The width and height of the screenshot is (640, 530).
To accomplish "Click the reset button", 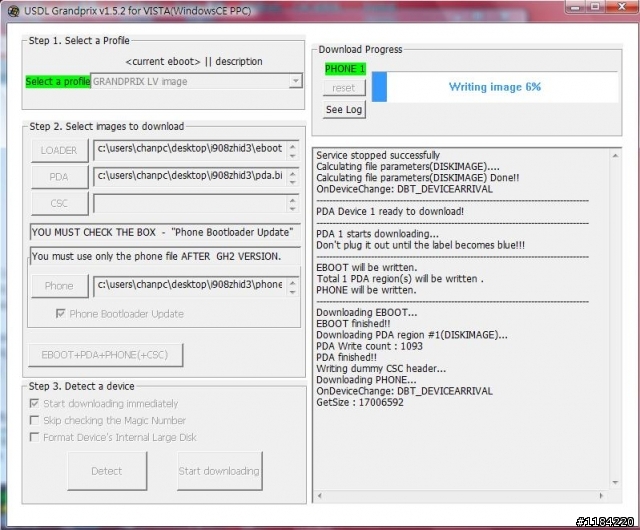I will pos(344,88).
